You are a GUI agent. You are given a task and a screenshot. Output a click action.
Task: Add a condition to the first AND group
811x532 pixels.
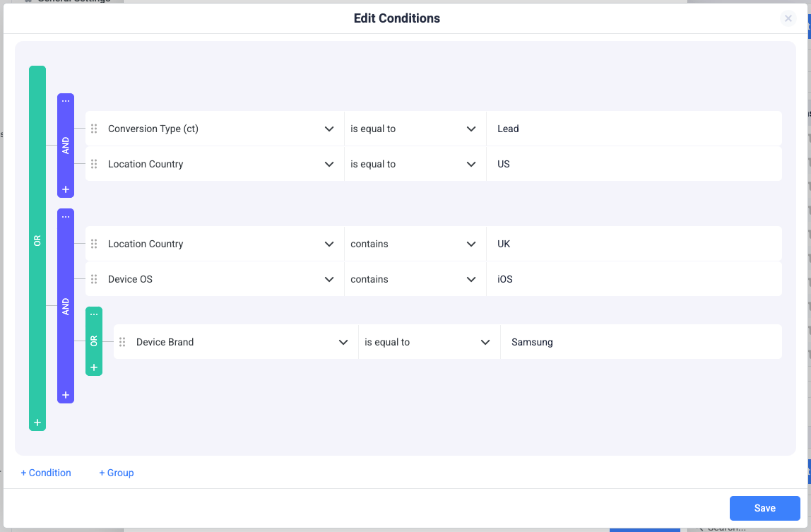pyautogui.click(x=66, y=189)
